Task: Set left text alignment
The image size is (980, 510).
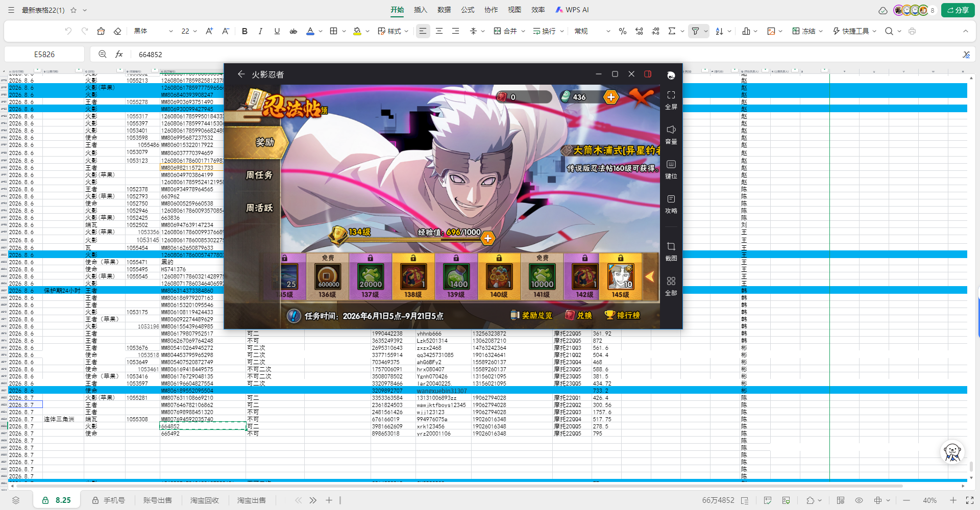Action: [423, 31]
